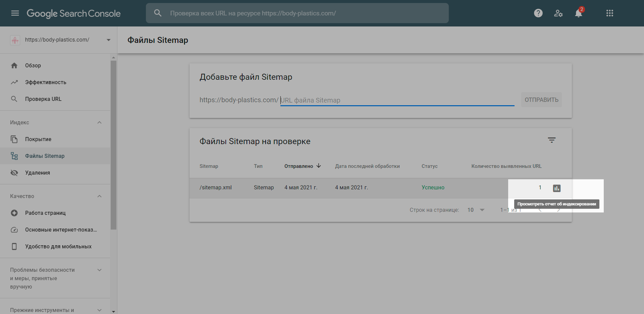Open the notifications bell

[x=578, y=13]
